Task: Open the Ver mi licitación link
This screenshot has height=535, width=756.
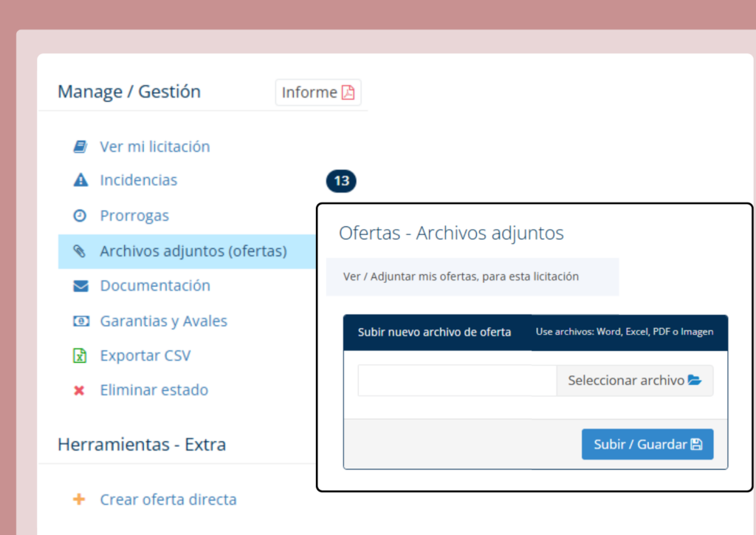Action: tap(155, 146)
